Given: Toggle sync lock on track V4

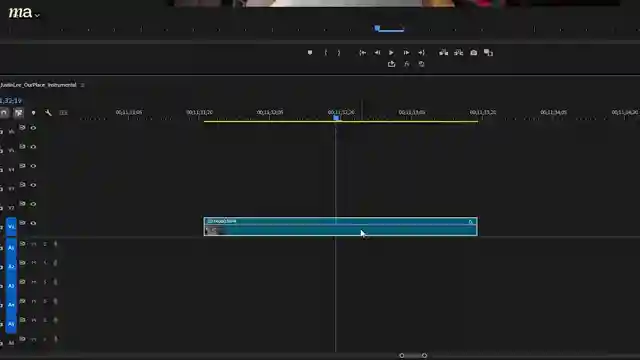Looking at the screenshot, I should coord(22,165).
